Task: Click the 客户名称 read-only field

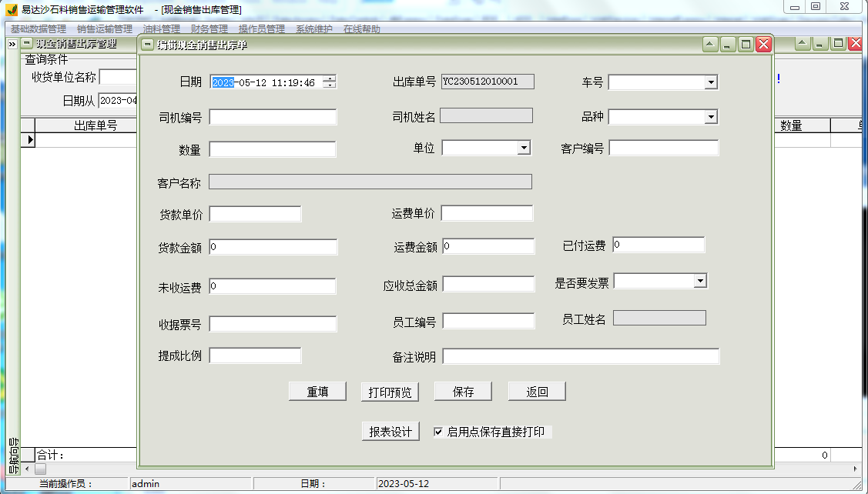Action: pyautogui.click(x=370, y=182)
